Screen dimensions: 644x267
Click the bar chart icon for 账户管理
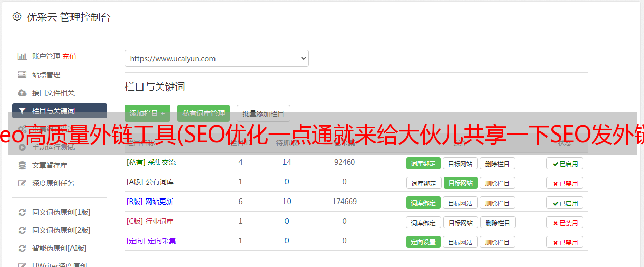(22, 56)
